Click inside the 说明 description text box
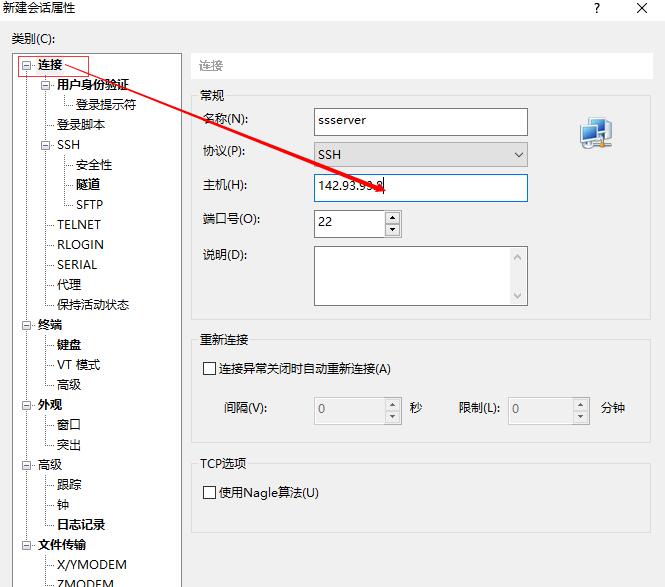 pos(412,275)
